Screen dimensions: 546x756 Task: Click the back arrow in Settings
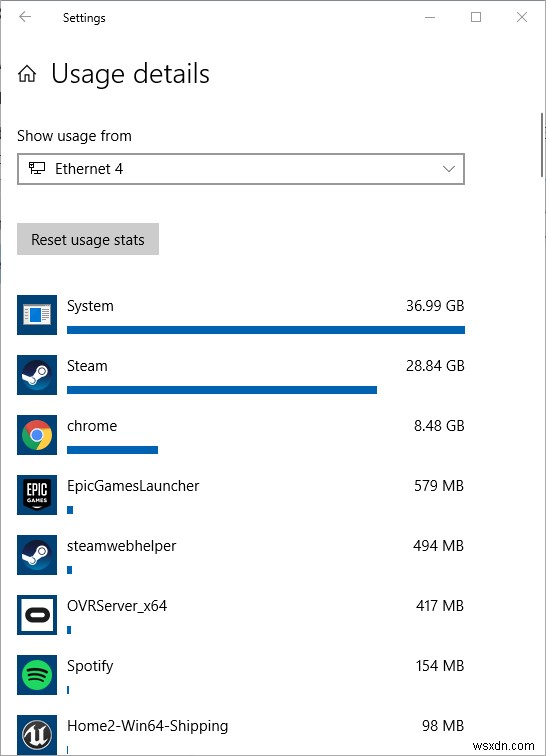point(25,17)
